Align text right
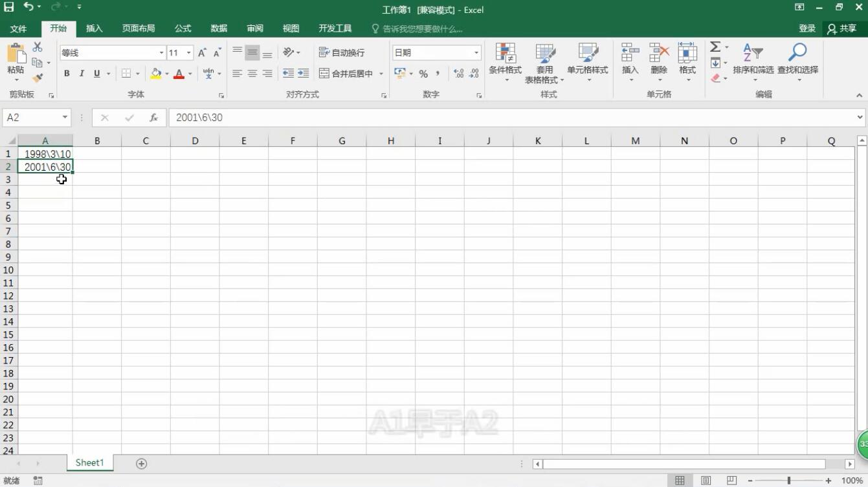 click(267, 74)
